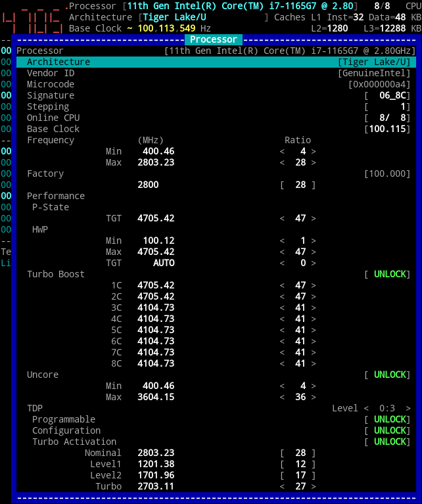Open the HWP Max ratio 47 selector
422x504 pixels.
pyautogui.click(x=298, y=252)
